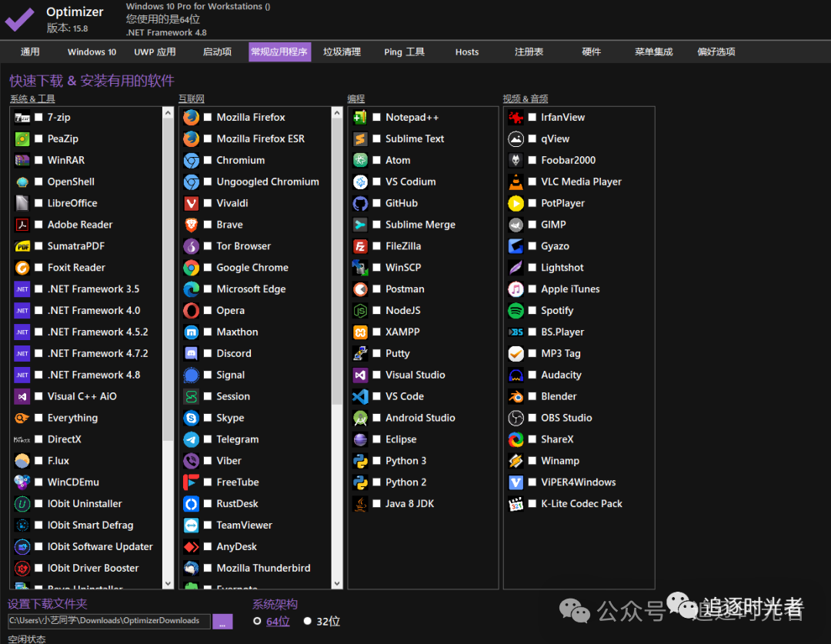Click the Android Studio icon

pyautogui.click(x=360, y=418)
